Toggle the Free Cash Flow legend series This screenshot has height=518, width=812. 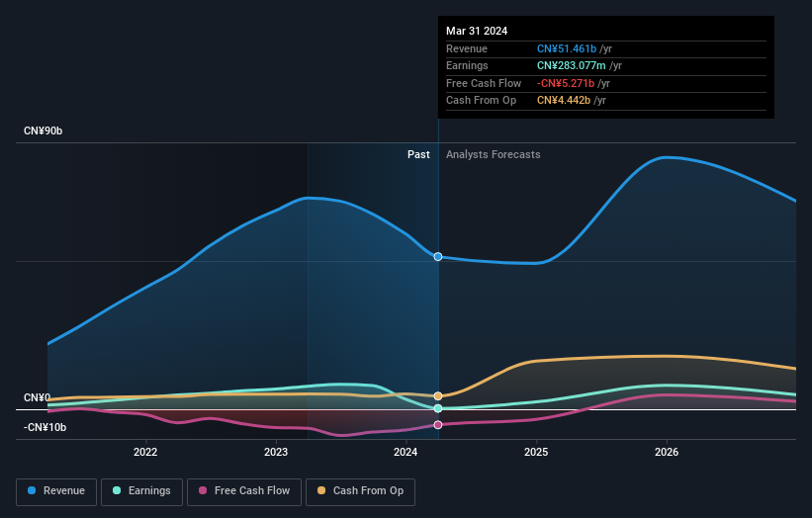point(244,491)
